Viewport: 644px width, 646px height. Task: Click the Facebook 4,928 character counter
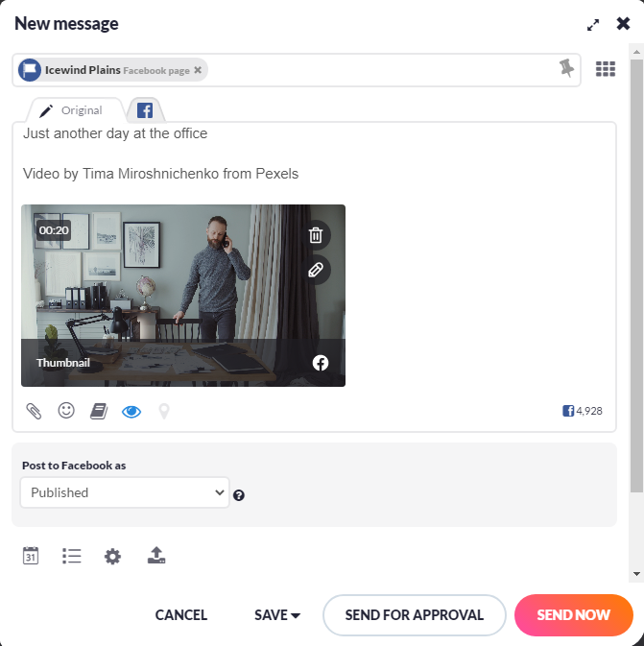(x=583, y=411)
